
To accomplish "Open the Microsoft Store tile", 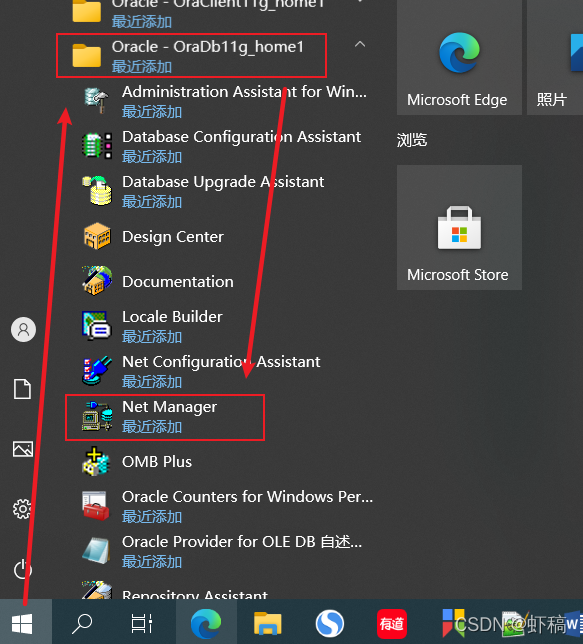I will tap(459, 228).
